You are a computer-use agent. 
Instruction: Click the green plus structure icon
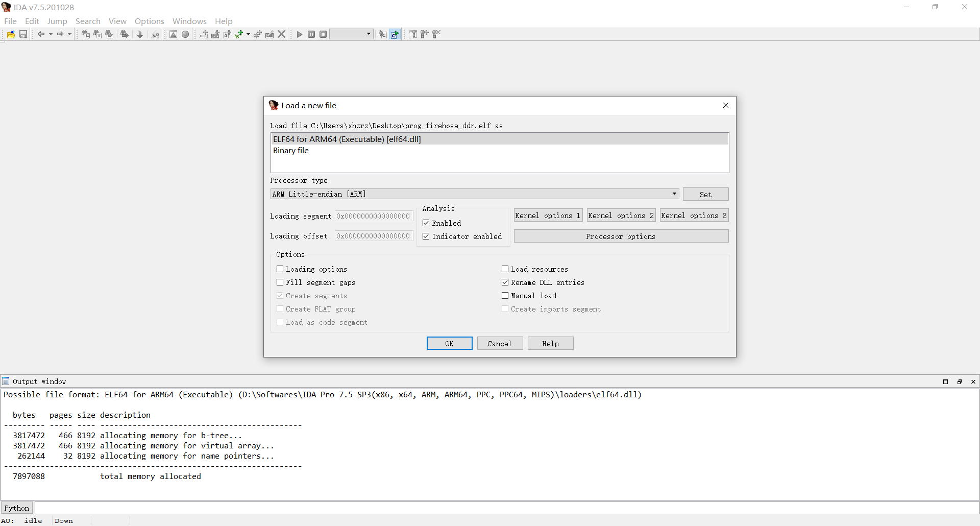tap(239, 34)
